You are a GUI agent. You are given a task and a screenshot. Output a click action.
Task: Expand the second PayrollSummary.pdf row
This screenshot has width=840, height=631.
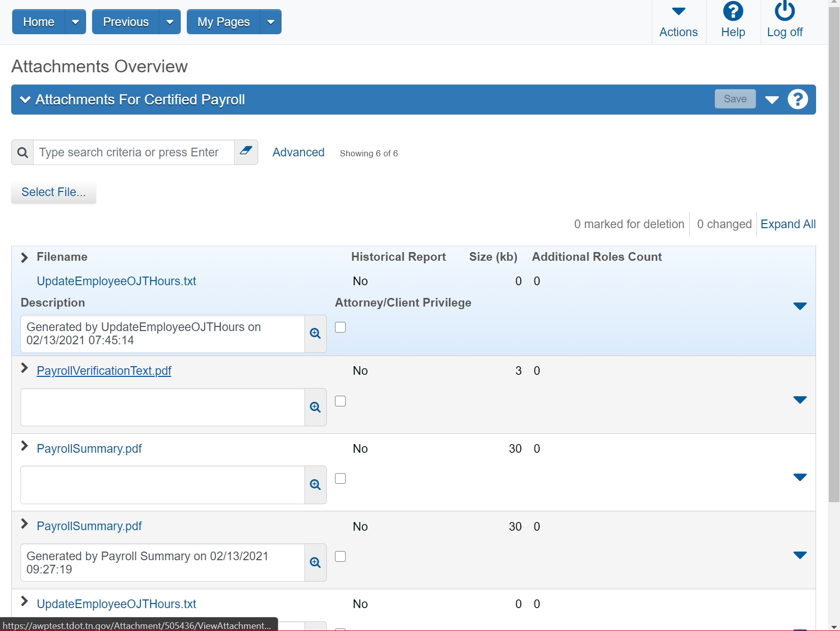click(24, 524)
